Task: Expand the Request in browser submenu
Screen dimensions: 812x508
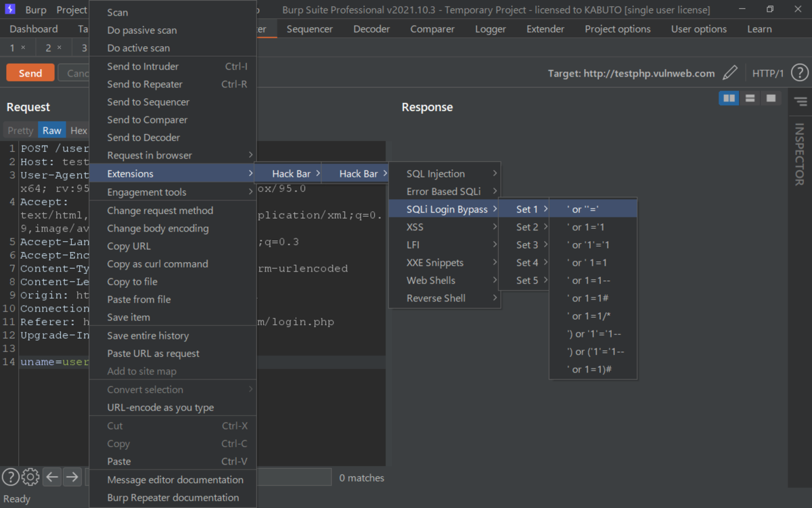Action: tap(173, 155)
